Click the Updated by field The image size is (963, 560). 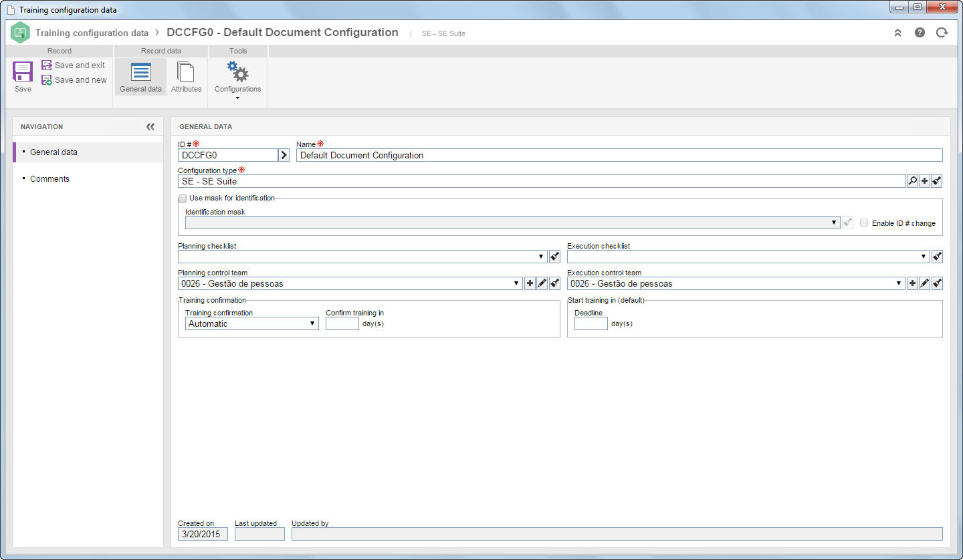click(x=617, y=534)
